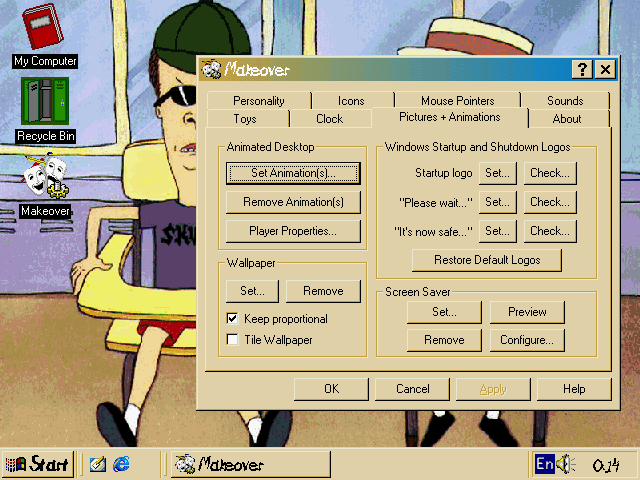Select the Makeover taskbar button

click(251, 464)
